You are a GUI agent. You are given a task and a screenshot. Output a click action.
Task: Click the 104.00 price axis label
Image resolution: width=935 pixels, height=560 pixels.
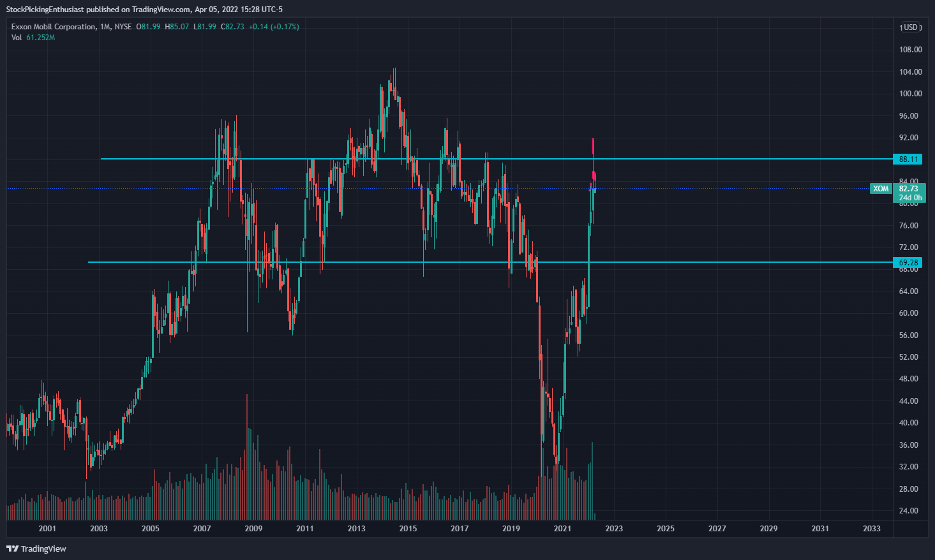(910, 72)
